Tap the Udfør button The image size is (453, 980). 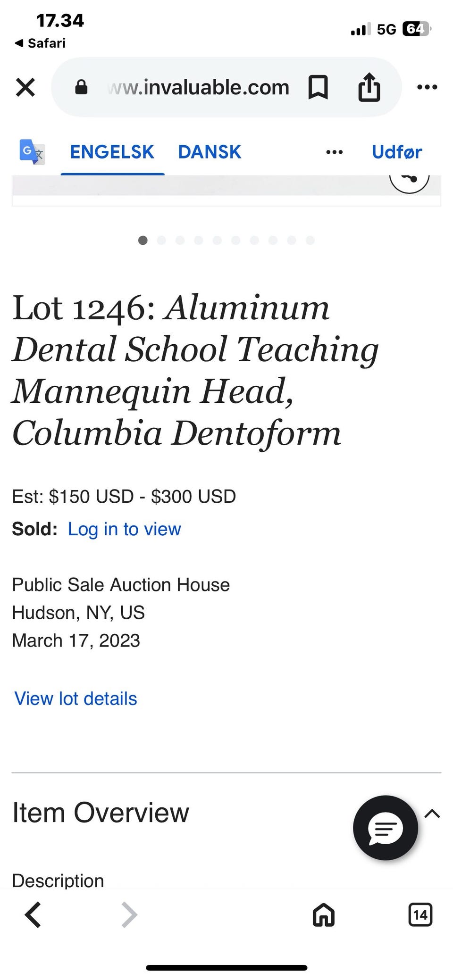coord(397,152)
